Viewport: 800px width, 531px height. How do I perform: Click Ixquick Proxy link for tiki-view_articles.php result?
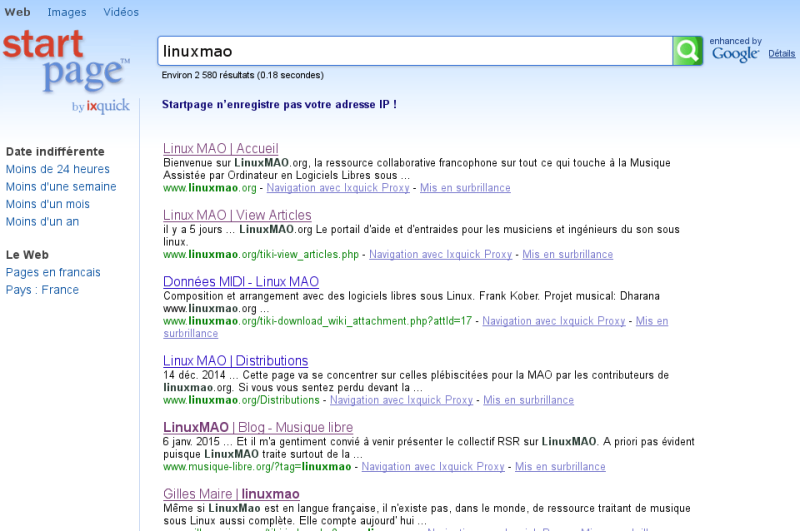[x=440, y=254]
